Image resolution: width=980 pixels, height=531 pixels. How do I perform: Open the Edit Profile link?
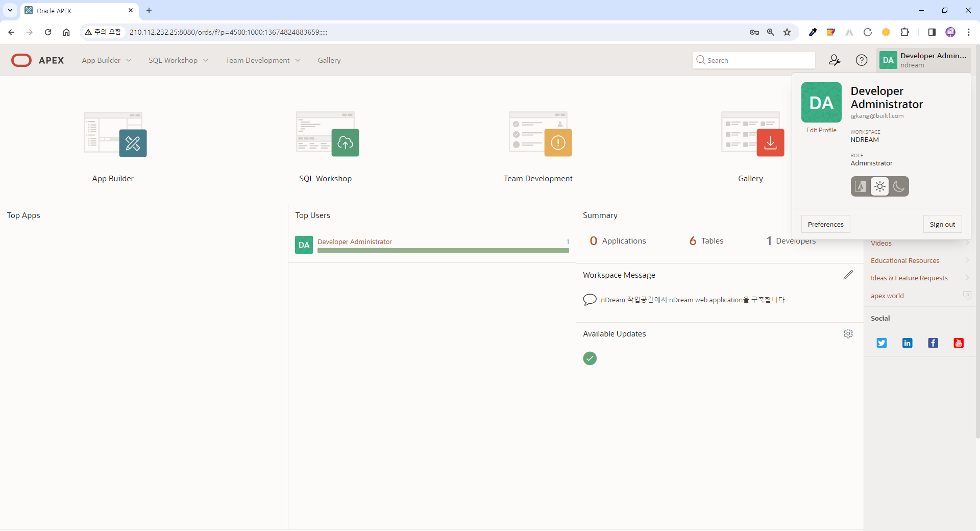[821, 130]
